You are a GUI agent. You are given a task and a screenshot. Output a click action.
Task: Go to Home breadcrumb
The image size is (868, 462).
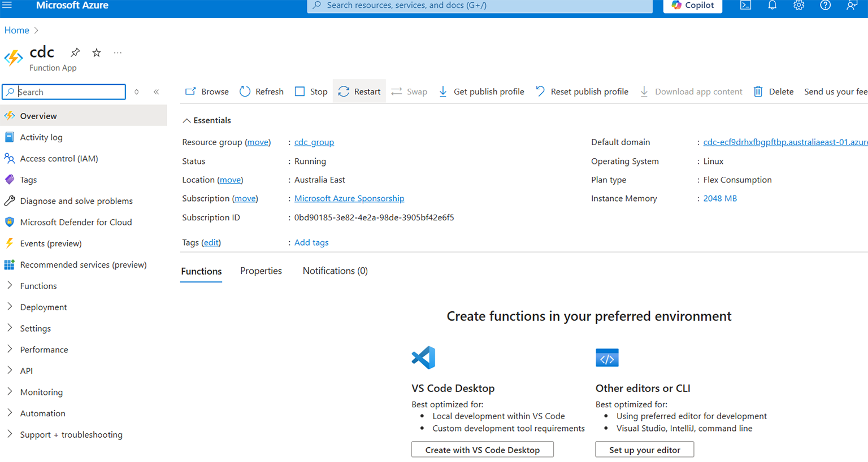(x=17, y=30)
